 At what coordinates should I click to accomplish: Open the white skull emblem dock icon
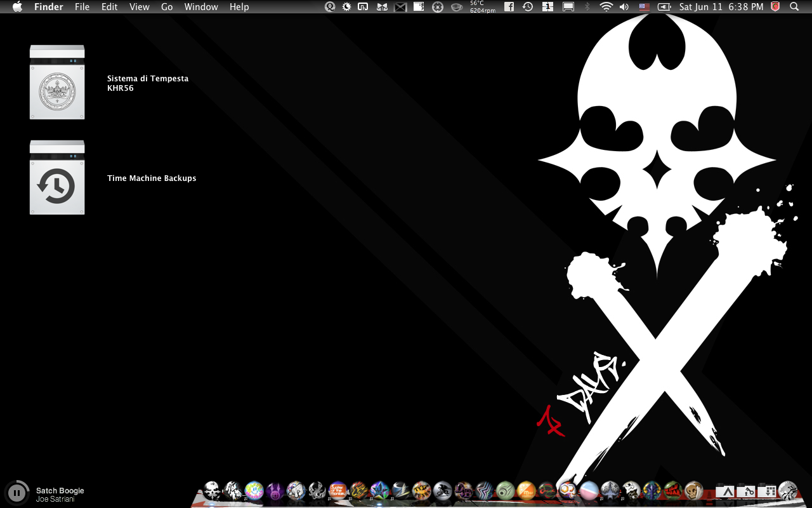tap(212, 490)
